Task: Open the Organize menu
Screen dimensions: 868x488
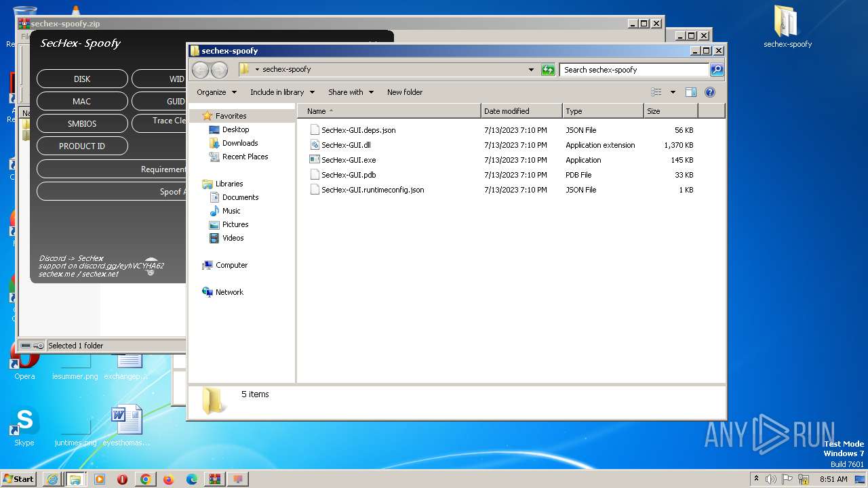Action: pyautogui.click(x=216, y=92)
